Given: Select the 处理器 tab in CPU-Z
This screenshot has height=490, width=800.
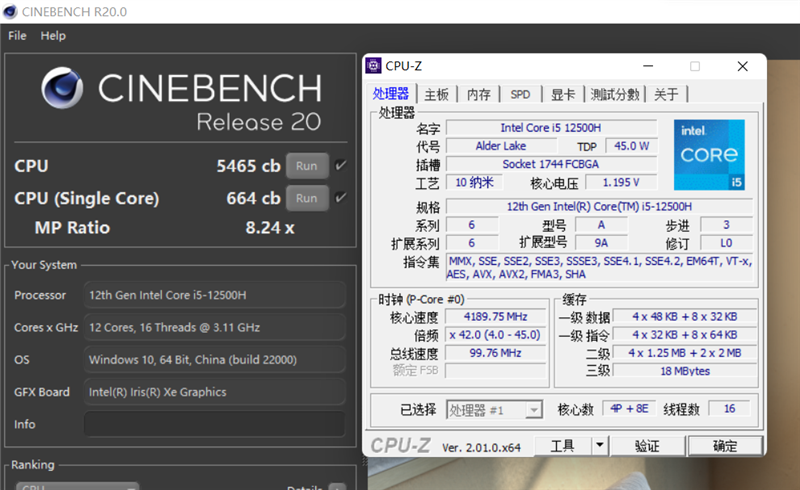Looking at the screenshot, I should [x=391, y=94].
